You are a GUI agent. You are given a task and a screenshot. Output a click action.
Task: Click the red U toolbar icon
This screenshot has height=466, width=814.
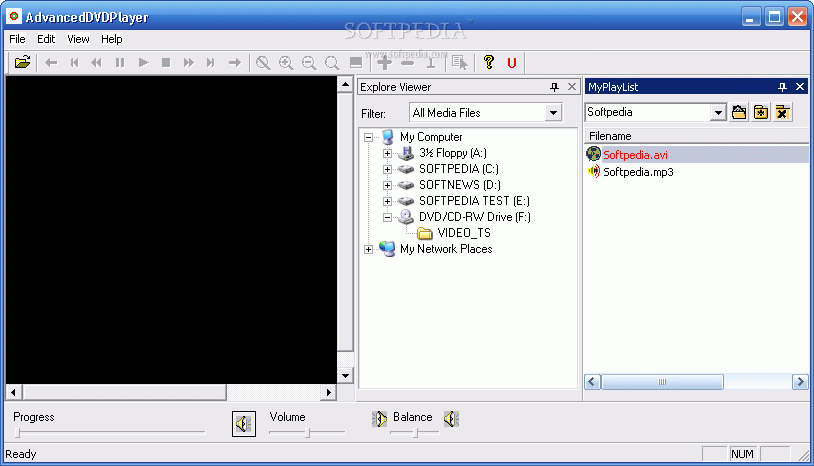click(x=512, y=63)
